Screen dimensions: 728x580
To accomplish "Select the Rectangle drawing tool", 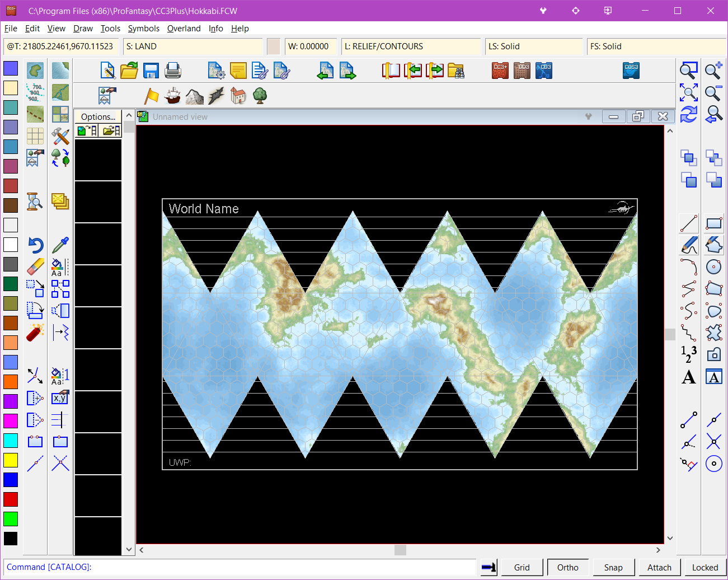I will tap(714, 223).
